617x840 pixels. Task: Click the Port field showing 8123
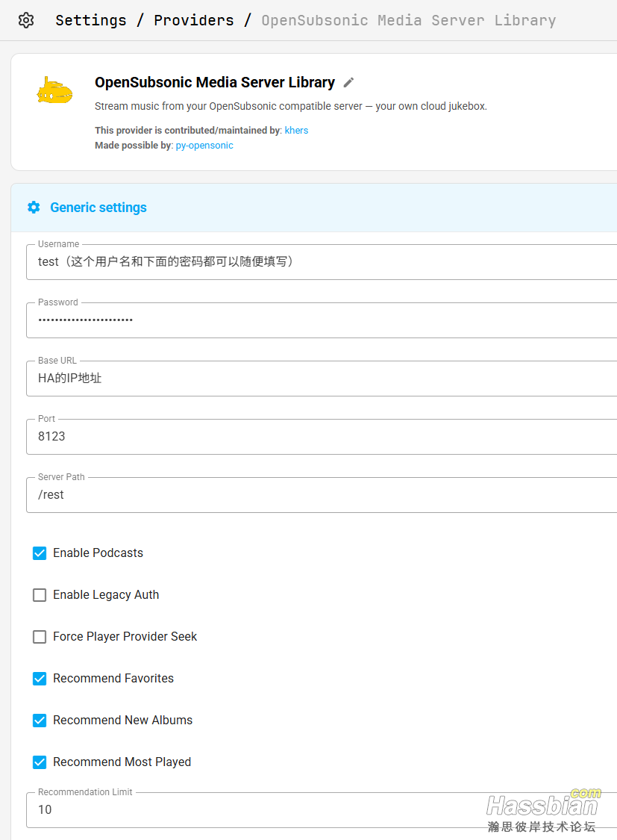pos(321,437)
